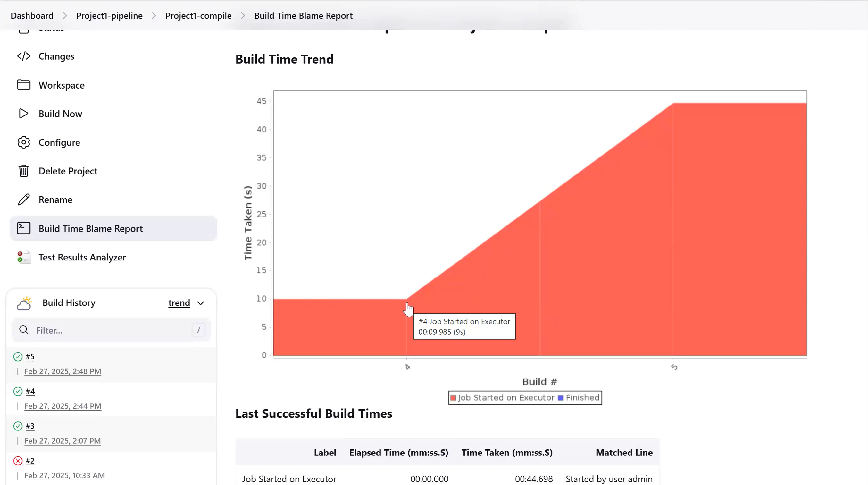Click build #5 success status icon
The image size is (868, 485).
click(18, 356)
